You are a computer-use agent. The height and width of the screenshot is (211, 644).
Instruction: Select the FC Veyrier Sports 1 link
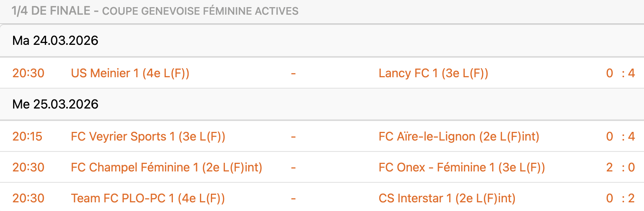point(148,136)
